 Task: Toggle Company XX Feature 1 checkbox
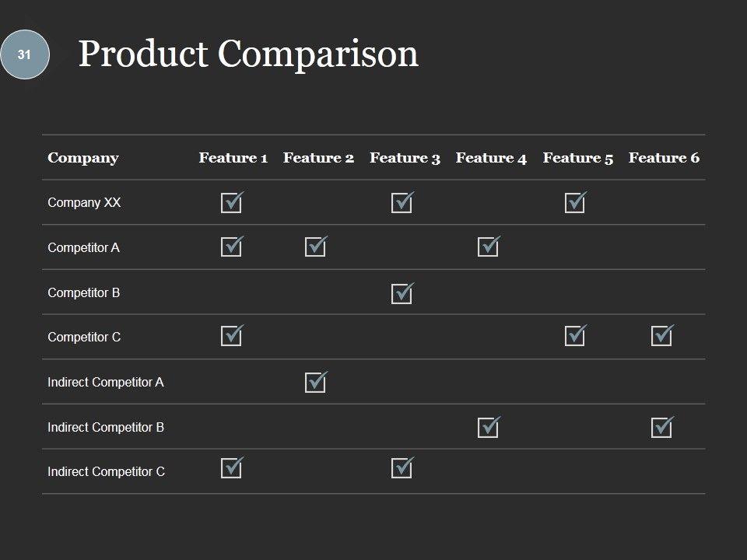(x=231, y=203)
